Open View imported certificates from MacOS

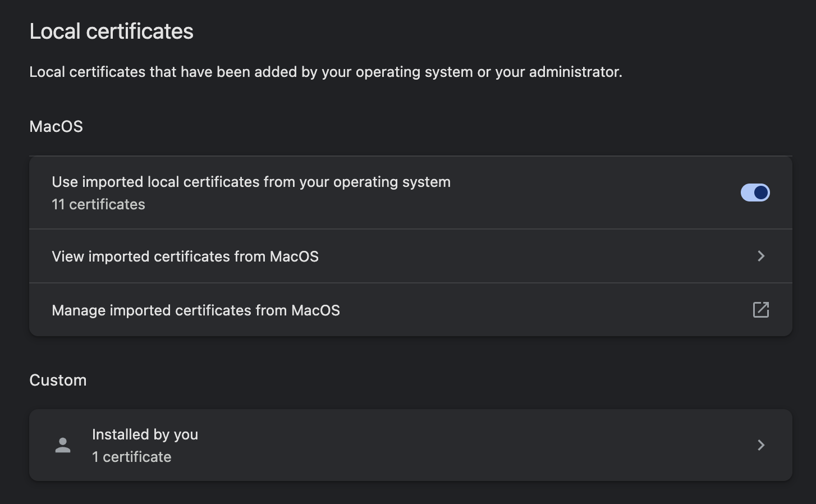tap(411, 256)
